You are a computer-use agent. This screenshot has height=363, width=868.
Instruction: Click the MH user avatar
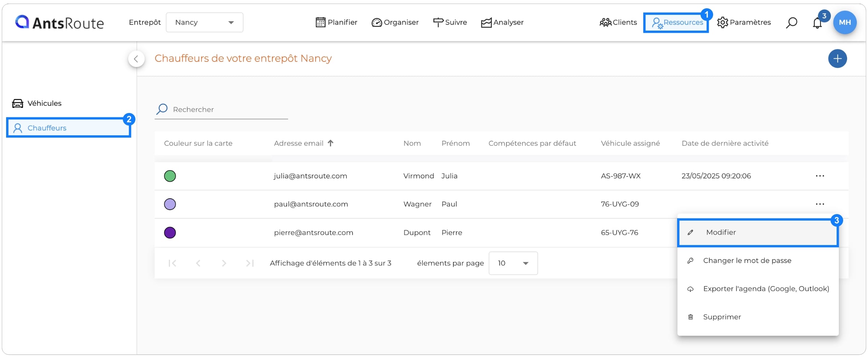point(845,22)
